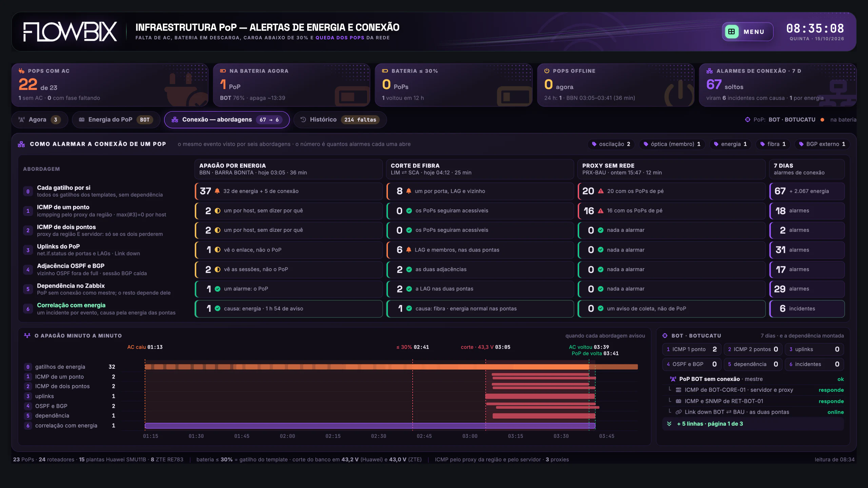868x488 pixels.
Task: Click the Link down BOT ⇄ BAU row
Action: pos(753,412)
